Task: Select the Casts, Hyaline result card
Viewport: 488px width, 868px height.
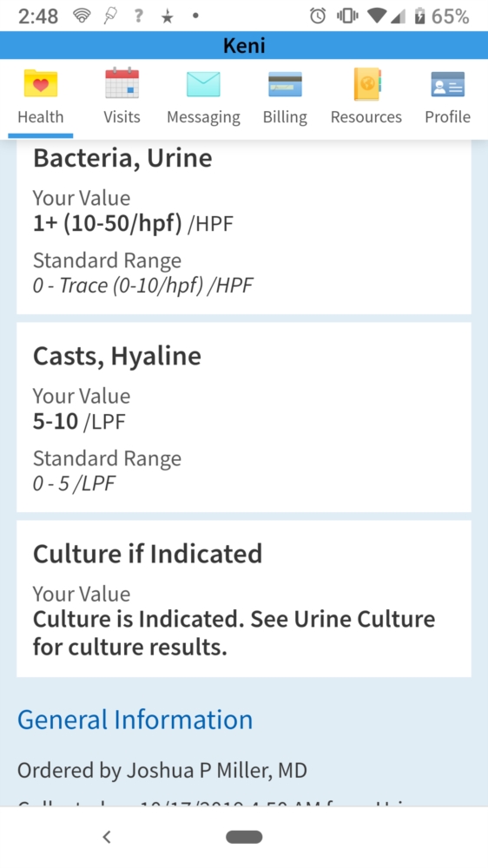Action: click(x=244, y=418)
